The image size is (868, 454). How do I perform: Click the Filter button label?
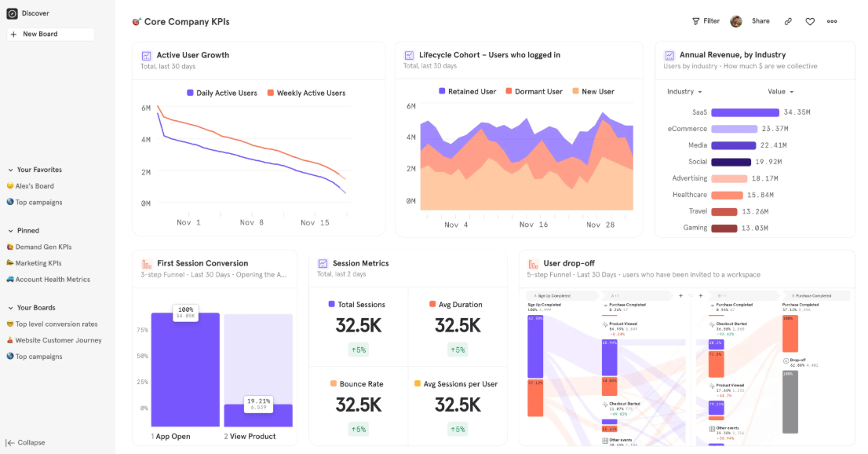pyautogui.click(x=711, y=21)
